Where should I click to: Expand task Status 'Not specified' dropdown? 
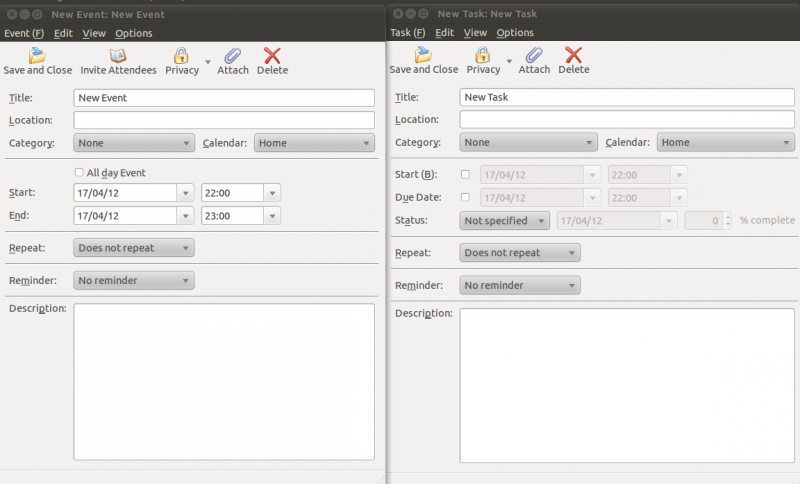pos(504,220)
